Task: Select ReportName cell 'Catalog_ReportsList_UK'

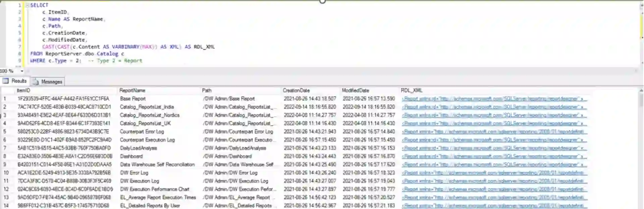Action: (146, 123)
